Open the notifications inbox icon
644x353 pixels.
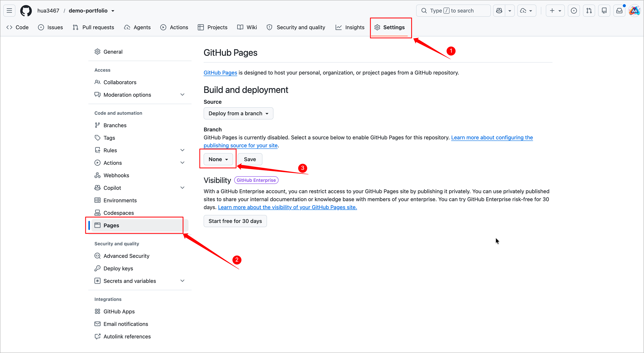[619, 11]
